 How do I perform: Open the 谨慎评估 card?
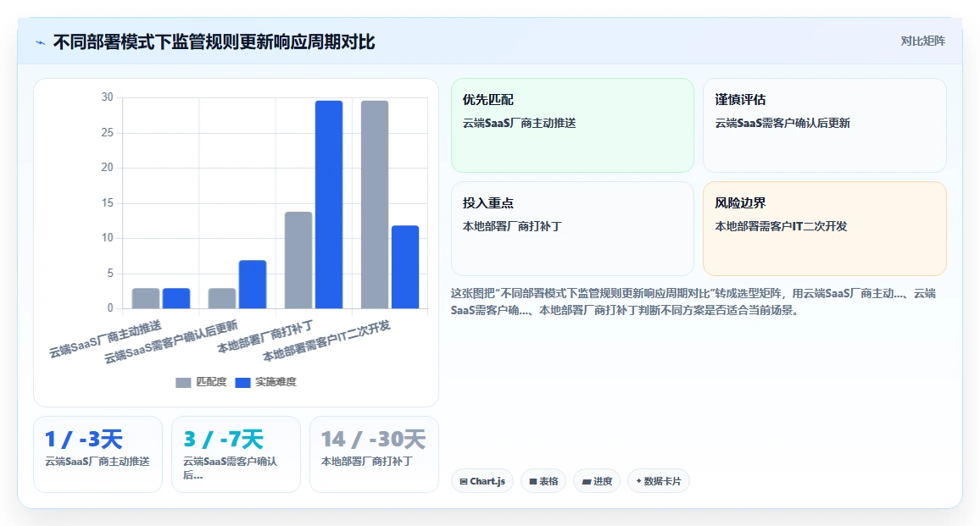coord(824,125)
